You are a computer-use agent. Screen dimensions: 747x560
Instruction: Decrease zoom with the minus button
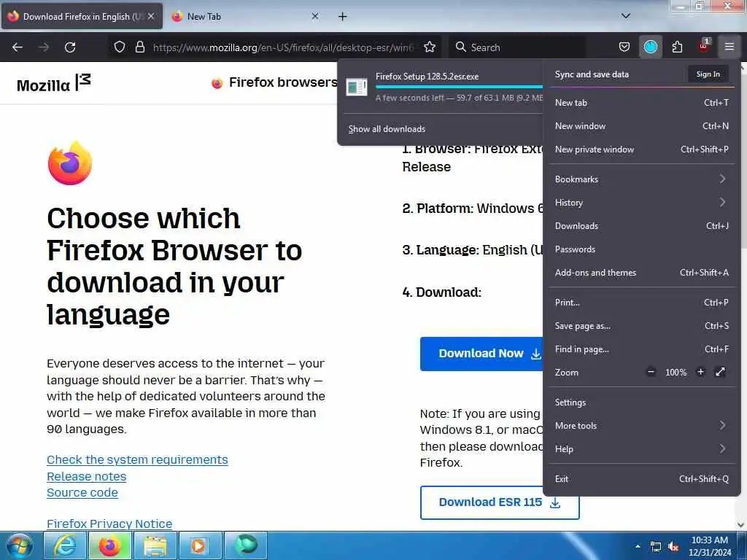[x=651, y=372]
